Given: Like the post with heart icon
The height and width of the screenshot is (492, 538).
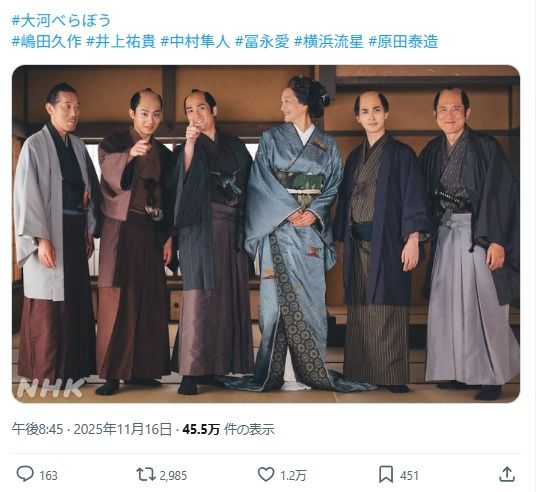Looking at the screenshot, I should [x=266, y=475].
